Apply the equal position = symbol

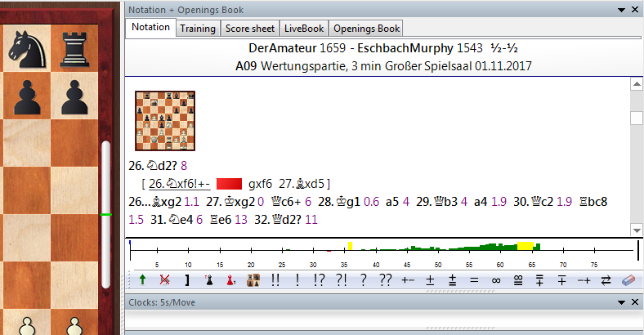click(x=473, y=279)
